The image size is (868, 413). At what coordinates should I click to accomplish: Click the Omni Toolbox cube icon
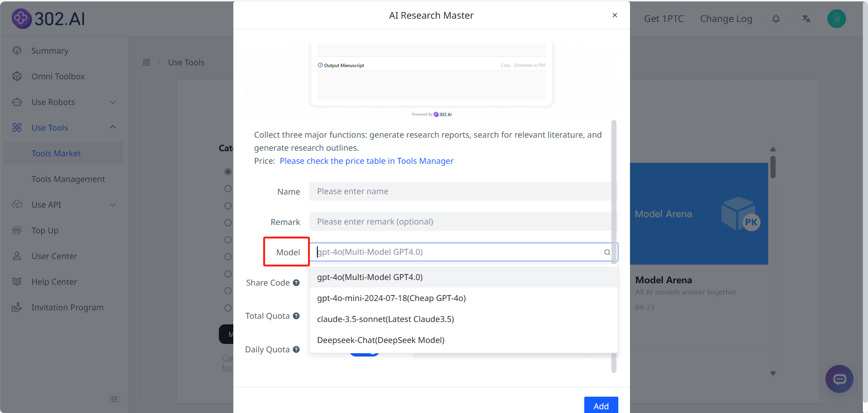click(17, 77)
